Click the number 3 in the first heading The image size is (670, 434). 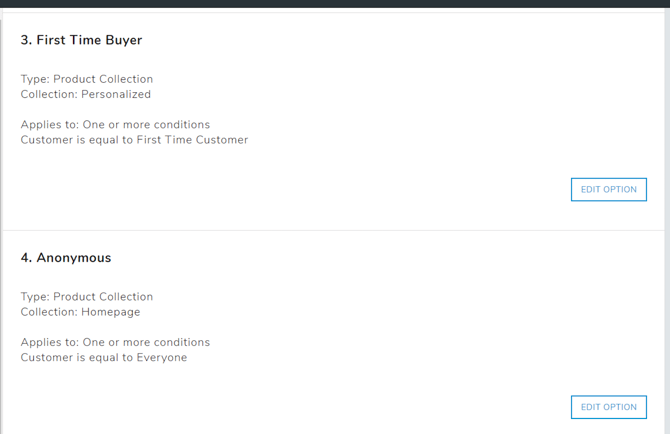pos(25,40)
